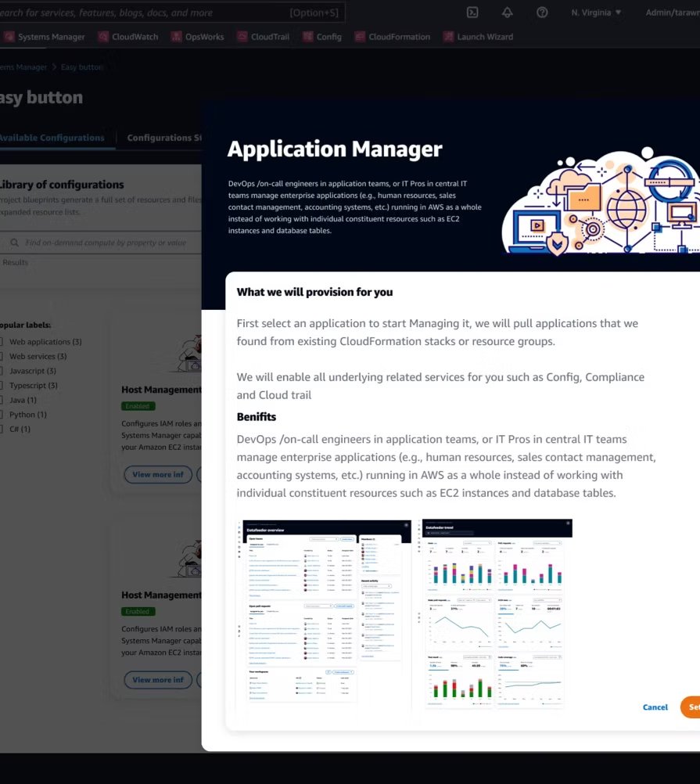Image resolution: width=700 pixels, height=784 pixels.
Task: Click the Popular labels heading
Action: point(26,325)
